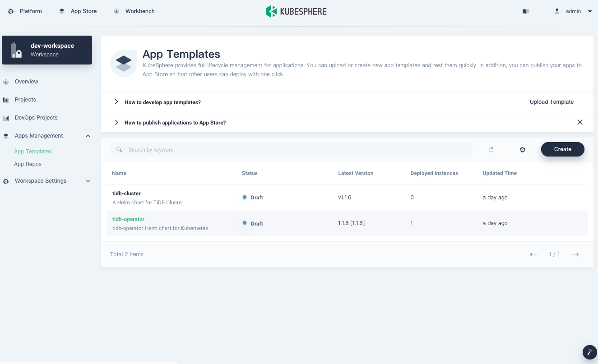Image resolution: width=598 pixels, height=364 pixels.
Task: Click the dev-workspace icon in sidebar
Action: click(x=16, y=50)
